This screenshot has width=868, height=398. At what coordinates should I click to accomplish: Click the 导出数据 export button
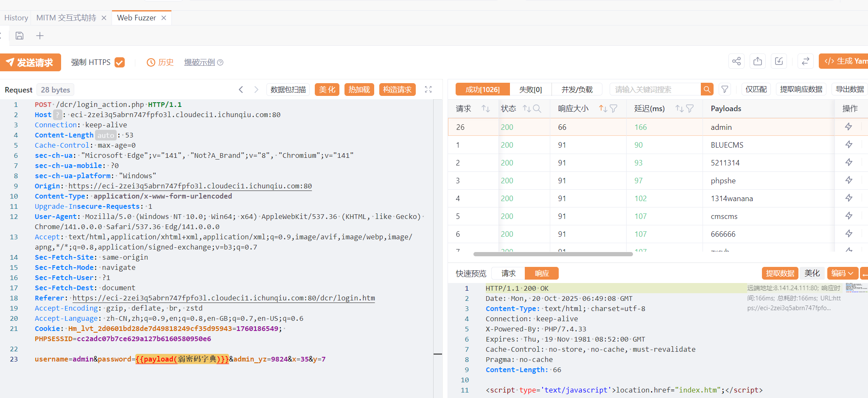tap(850, 90)
